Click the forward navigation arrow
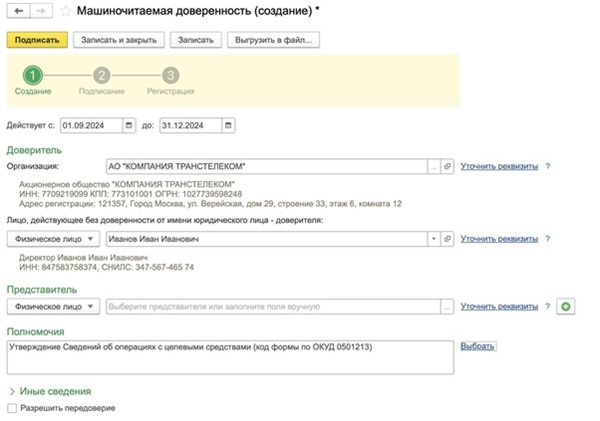 click(42, 11)
